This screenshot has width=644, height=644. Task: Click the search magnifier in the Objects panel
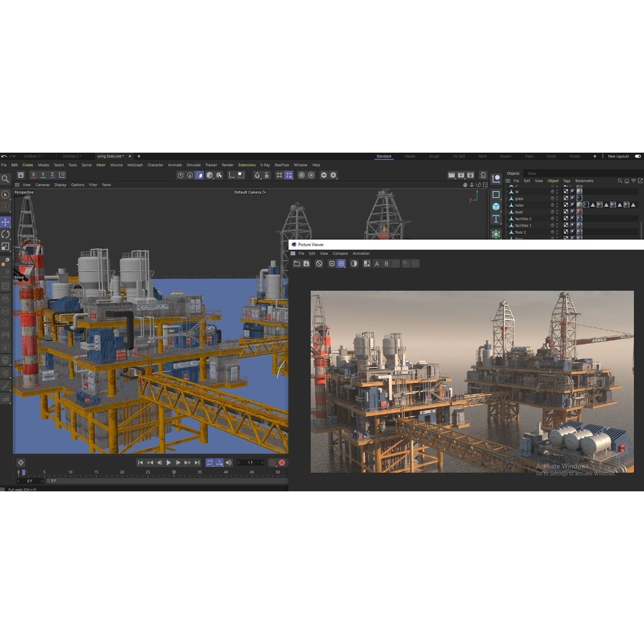click(x=620, y=181)
